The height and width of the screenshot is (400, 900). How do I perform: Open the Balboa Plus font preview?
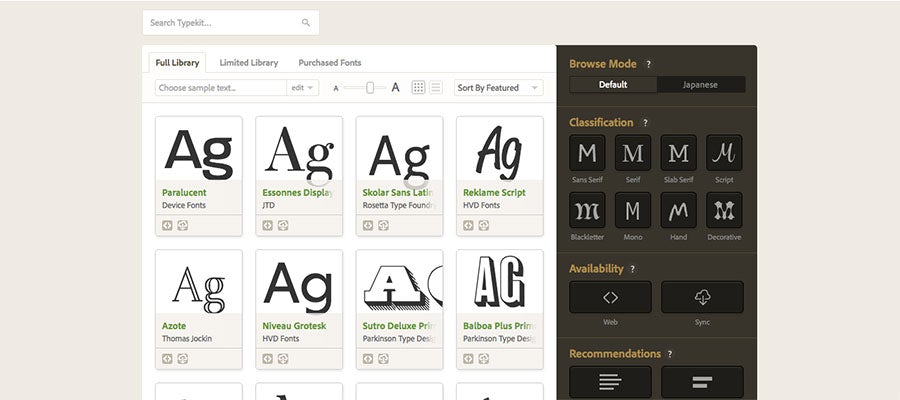tap(500, 282)
